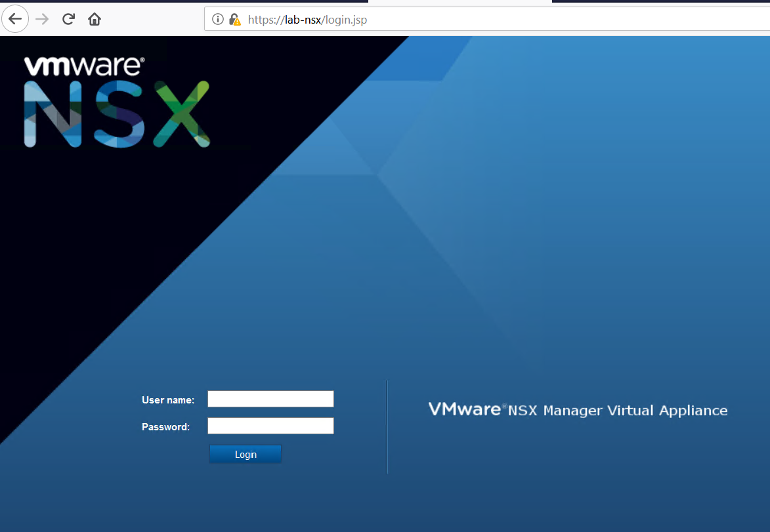Click the green X in NSX logo

(x=181, y=114)
